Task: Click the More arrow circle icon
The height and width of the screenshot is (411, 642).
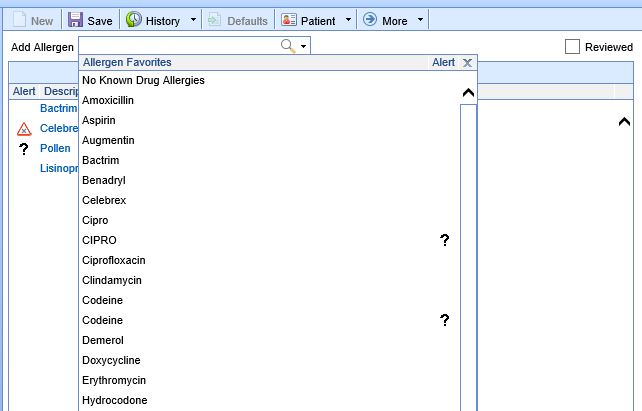Action: pyautogui.click(x=370, y=19)
